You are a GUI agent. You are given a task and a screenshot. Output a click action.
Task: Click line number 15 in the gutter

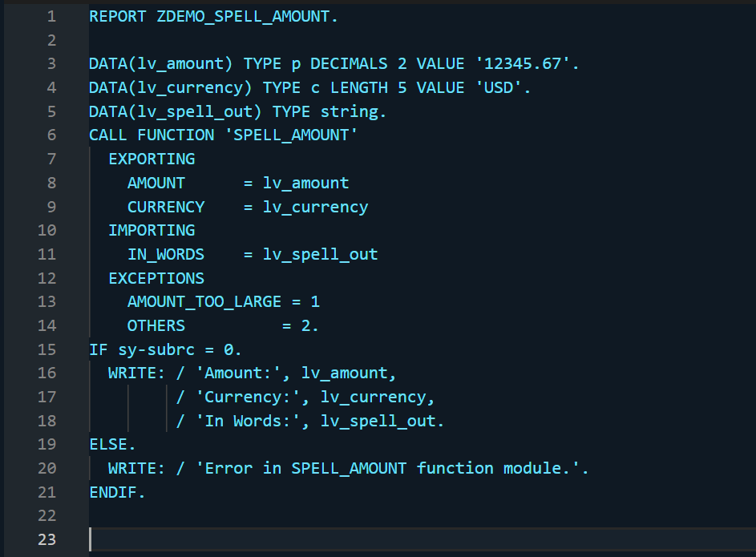pyautogui.click(x=46, y=349)
